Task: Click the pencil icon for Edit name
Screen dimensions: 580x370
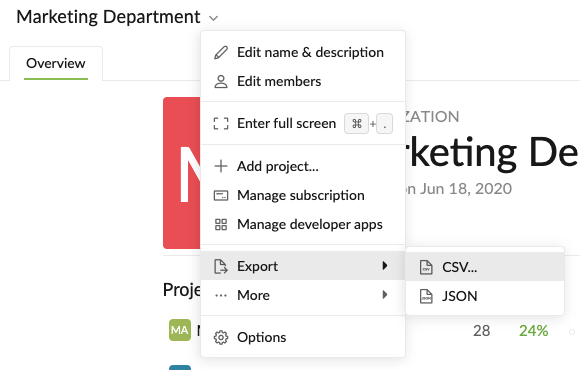Action: [221, 53]
